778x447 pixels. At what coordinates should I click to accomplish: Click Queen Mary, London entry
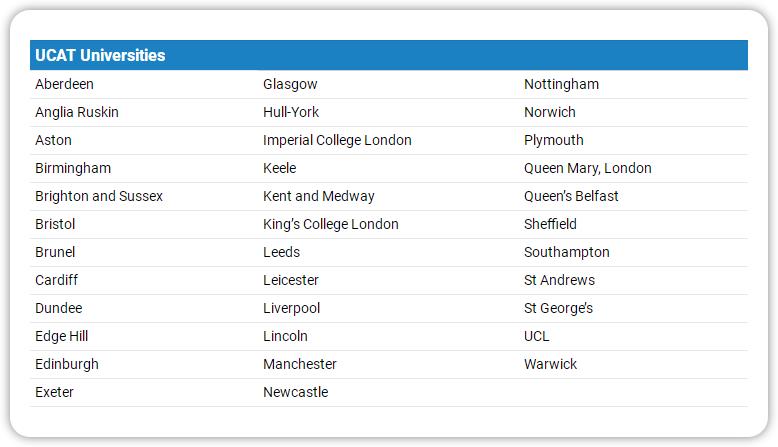[588, 169]
